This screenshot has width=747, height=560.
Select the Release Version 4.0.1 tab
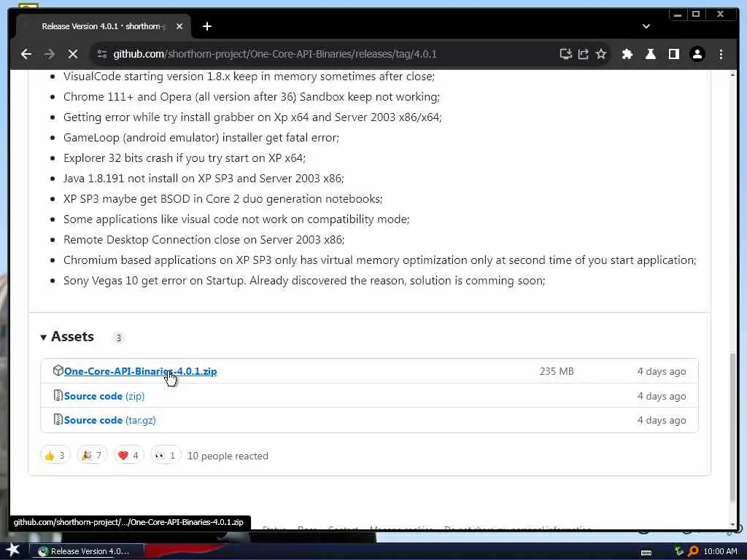[104, 26]
